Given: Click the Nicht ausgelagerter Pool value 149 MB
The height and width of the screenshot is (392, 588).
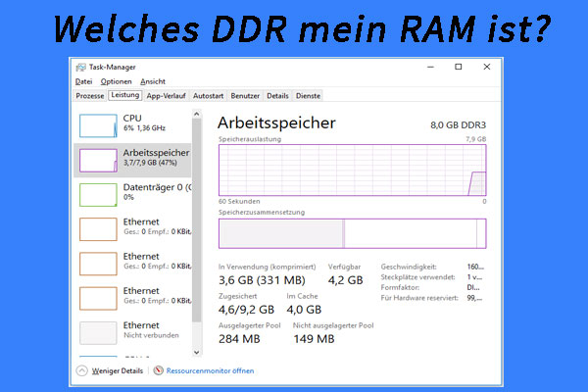Looking at the screenshot, I should [314, 339].
